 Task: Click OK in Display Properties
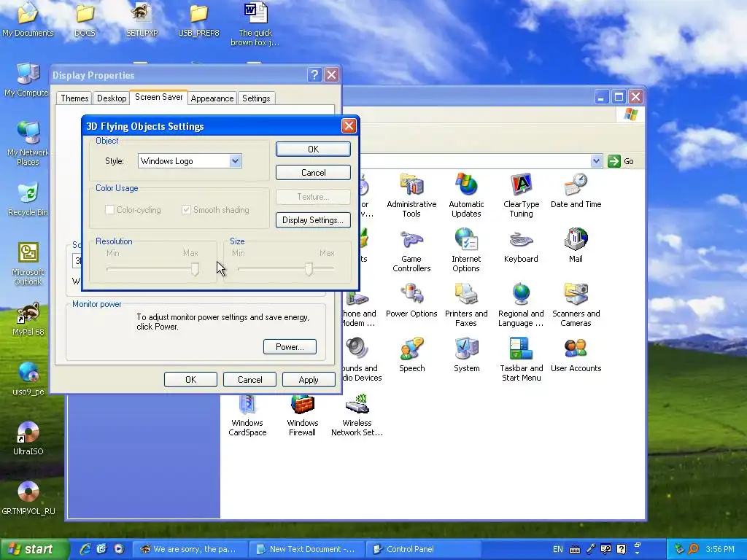190,379
